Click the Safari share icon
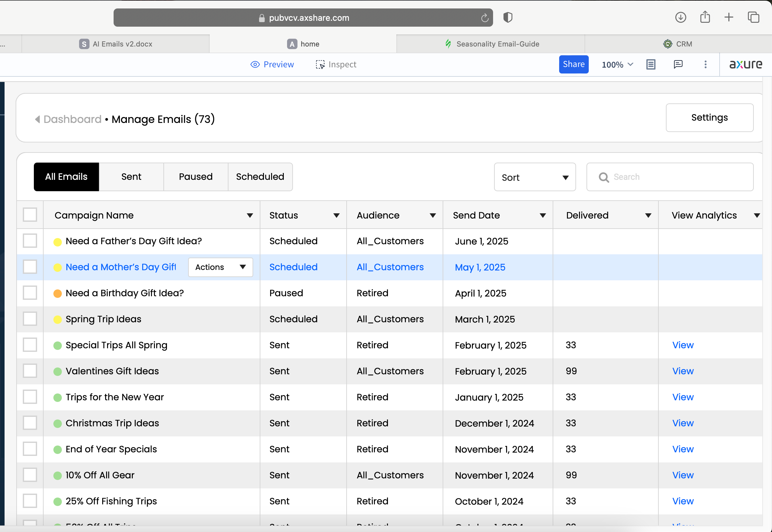This screenshot has width=772, height=532. (x=705, y=17)
